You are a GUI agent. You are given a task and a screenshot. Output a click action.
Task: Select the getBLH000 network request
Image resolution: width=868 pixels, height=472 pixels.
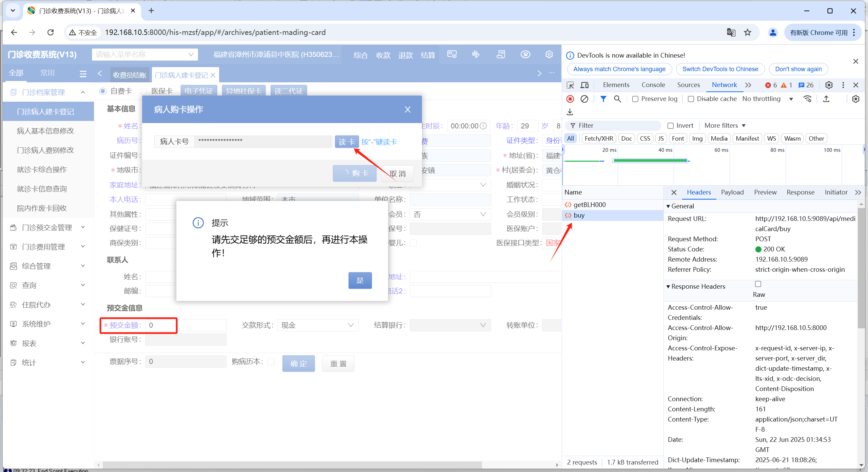(590, 205)
